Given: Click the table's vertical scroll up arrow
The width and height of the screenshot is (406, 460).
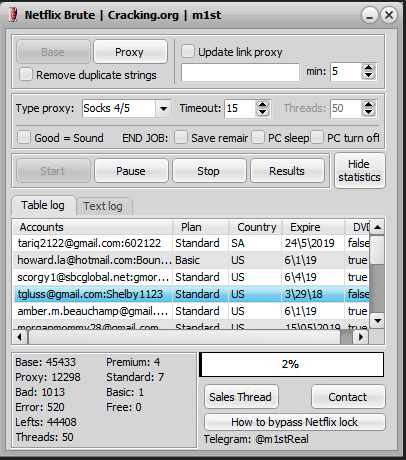Looking at the screenshot, I should tap(377, 227).
